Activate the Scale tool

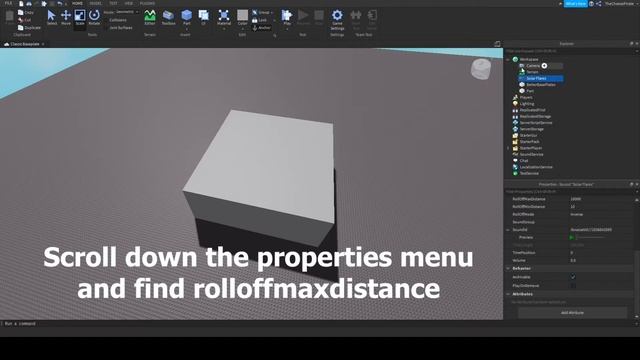[80, 16]
